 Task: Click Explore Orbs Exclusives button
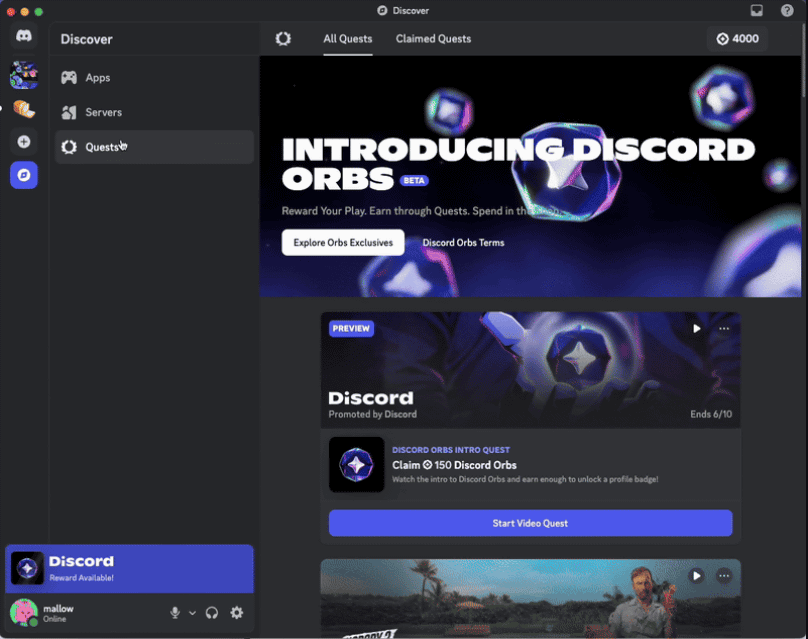[x=343, y=242]
